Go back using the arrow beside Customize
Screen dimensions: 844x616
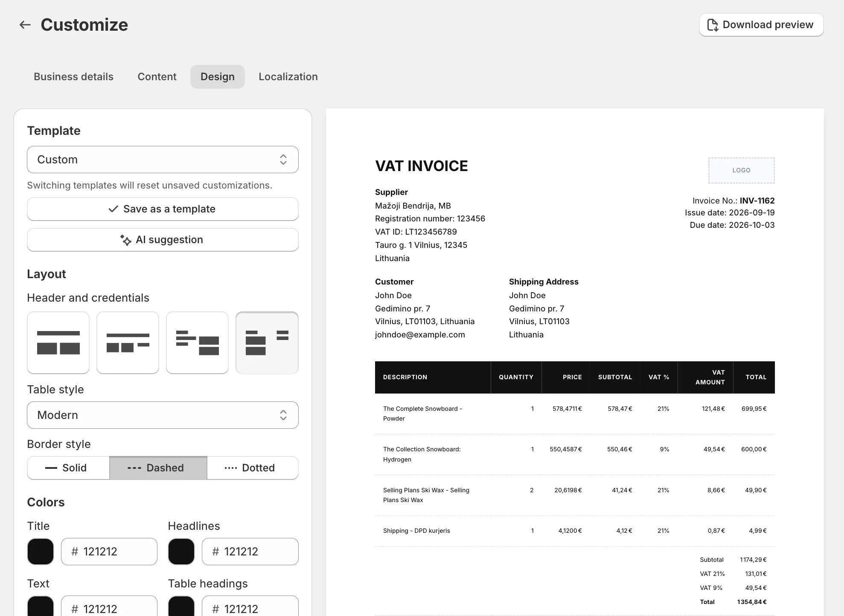[25, 25]
